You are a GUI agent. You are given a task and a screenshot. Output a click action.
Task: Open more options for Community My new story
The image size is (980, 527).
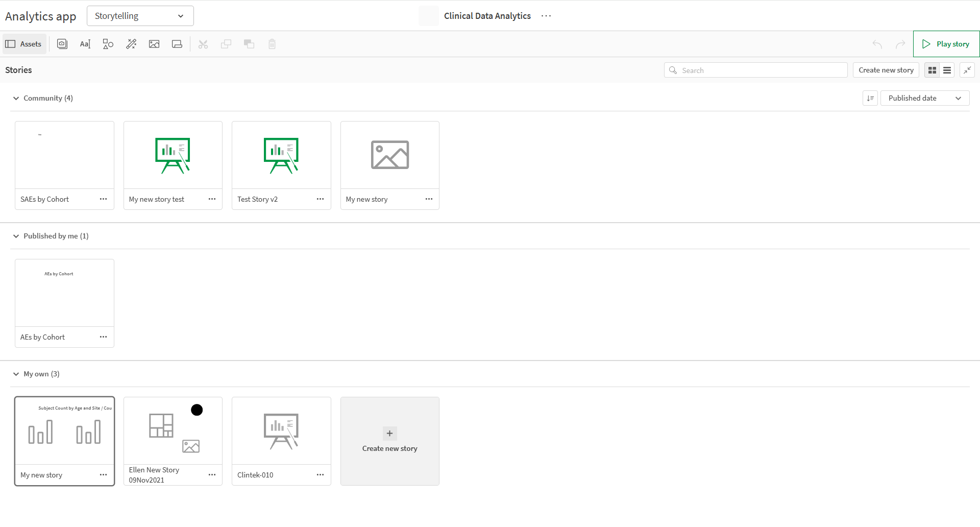click(429, 199)
